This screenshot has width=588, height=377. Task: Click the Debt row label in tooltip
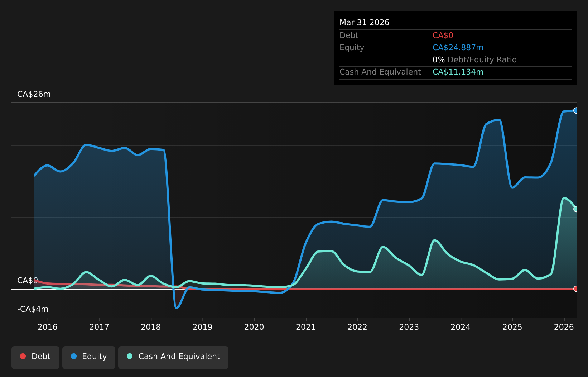click(x=349, y=35)
